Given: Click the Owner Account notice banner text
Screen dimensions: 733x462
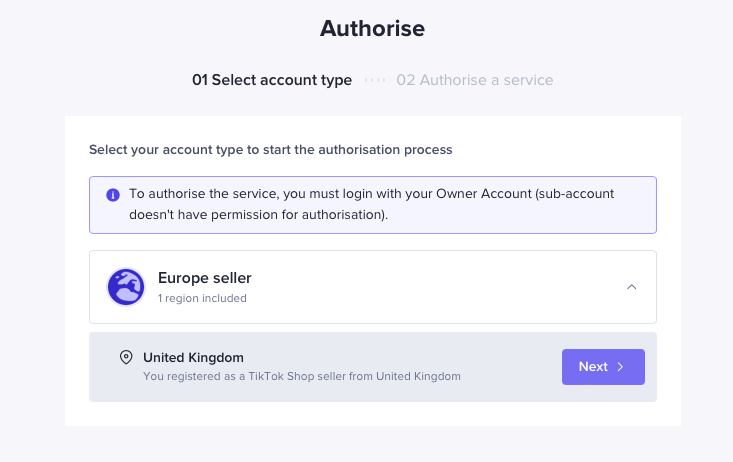Looking at the screenshot, I should pos(370,204).
